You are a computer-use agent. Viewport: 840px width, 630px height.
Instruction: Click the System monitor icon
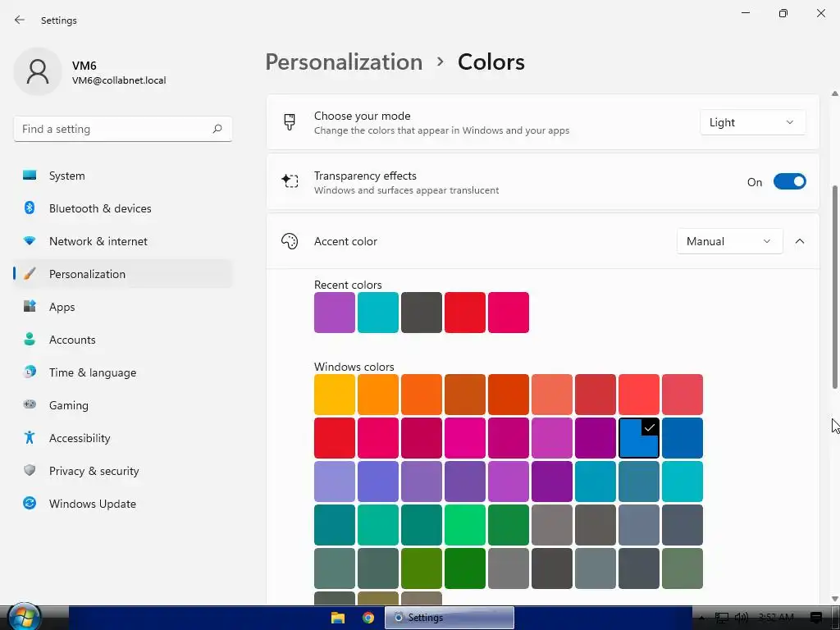tap(30, 176)
